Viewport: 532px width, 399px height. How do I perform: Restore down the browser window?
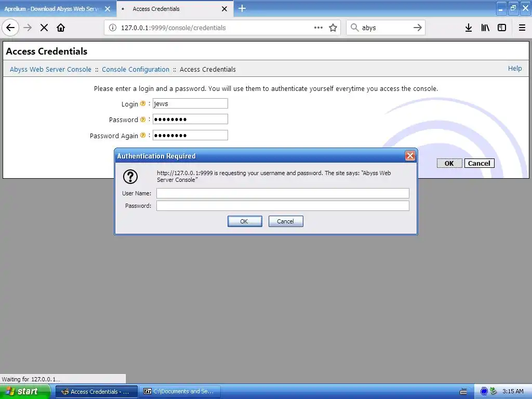pyautogui.click(x=513, y=8)
